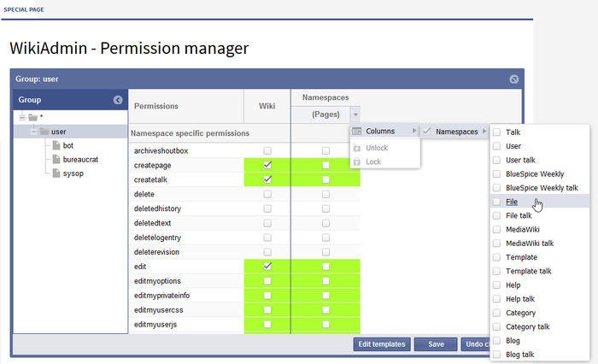Click the Permissions column header
Screen dimensions: 598x364
(156, 107)
